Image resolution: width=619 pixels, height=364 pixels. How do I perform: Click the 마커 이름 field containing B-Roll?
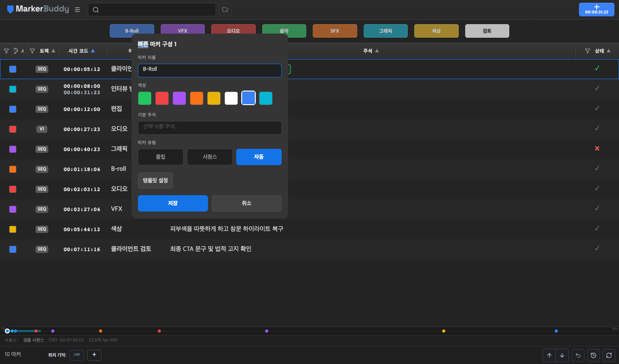pos(210,70)
